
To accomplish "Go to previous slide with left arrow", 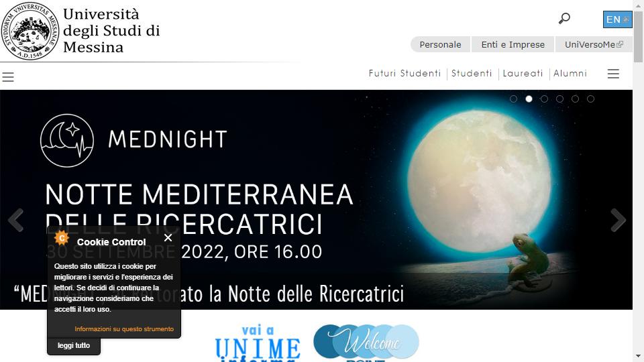I will click(16, 221).
